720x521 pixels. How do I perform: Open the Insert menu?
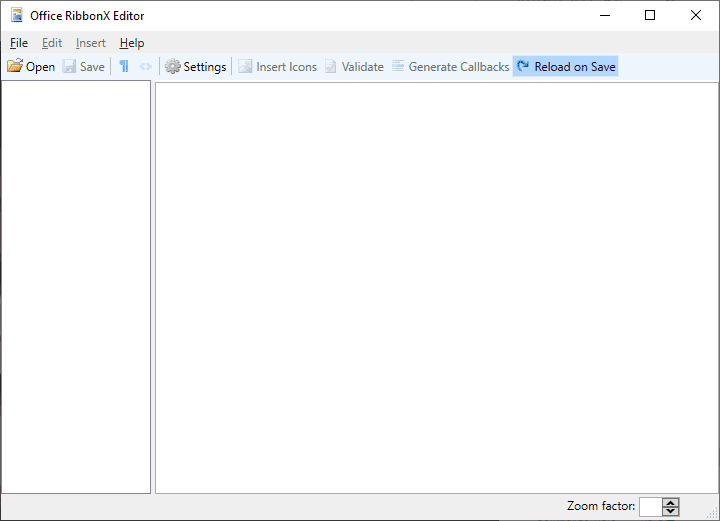90,43
